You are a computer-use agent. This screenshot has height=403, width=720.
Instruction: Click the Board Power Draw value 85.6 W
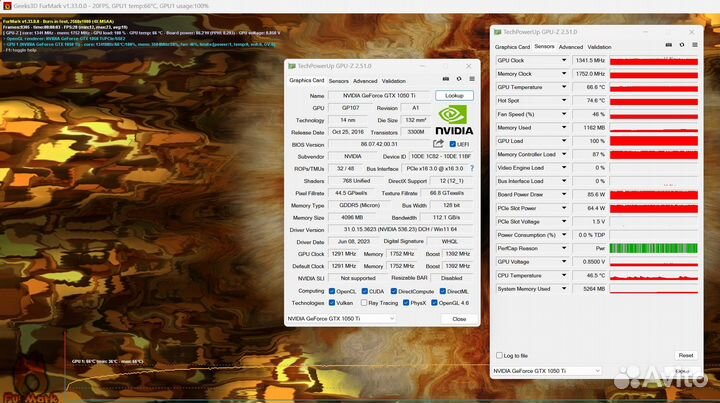[590, 194]
